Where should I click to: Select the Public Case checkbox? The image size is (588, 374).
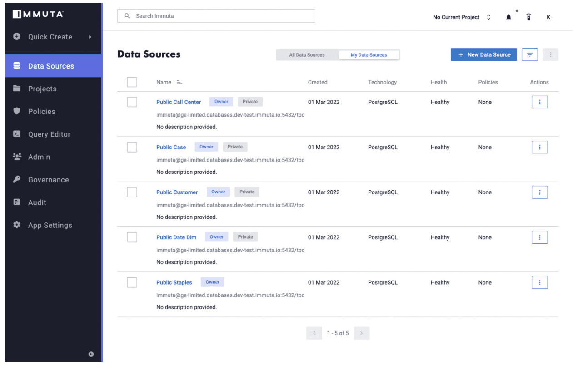point(132,147)
